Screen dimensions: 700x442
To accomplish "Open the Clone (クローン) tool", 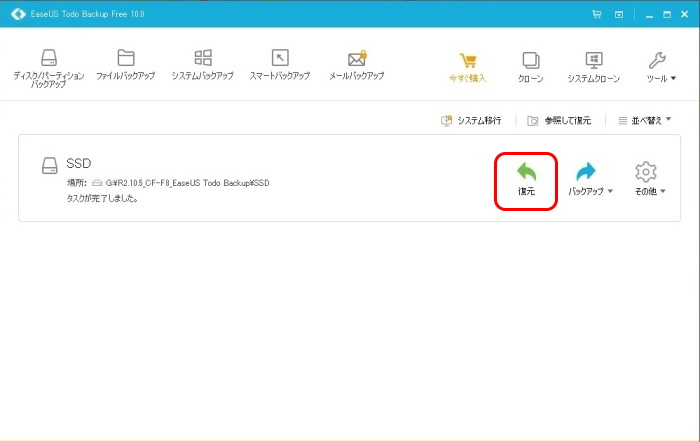I will coord(530,67).
